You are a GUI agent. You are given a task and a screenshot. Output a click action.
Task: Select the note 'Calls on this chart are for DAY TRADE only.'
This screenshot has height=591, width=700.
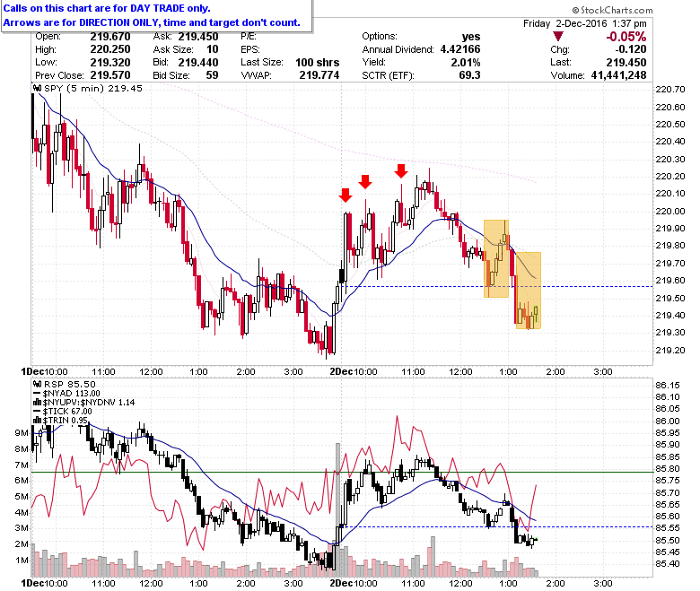107,8
